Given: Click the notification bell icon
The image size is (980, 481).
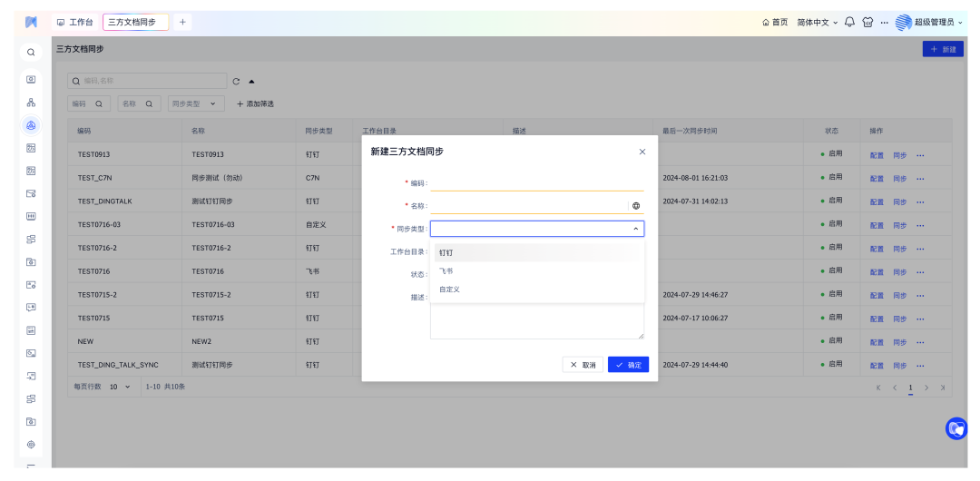Looking at the screenshot, I should 849,22.
